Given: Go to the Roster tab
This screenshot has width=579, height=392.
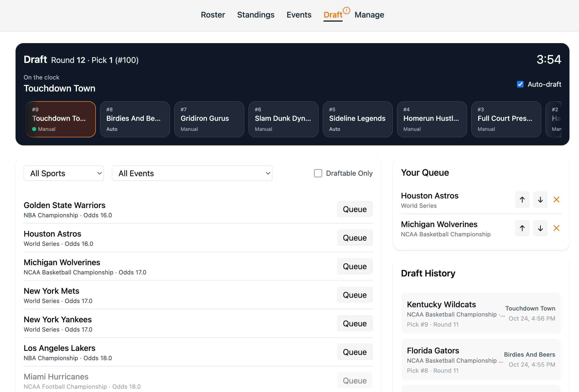Looking at the screenshot, I should pos(213,15).
